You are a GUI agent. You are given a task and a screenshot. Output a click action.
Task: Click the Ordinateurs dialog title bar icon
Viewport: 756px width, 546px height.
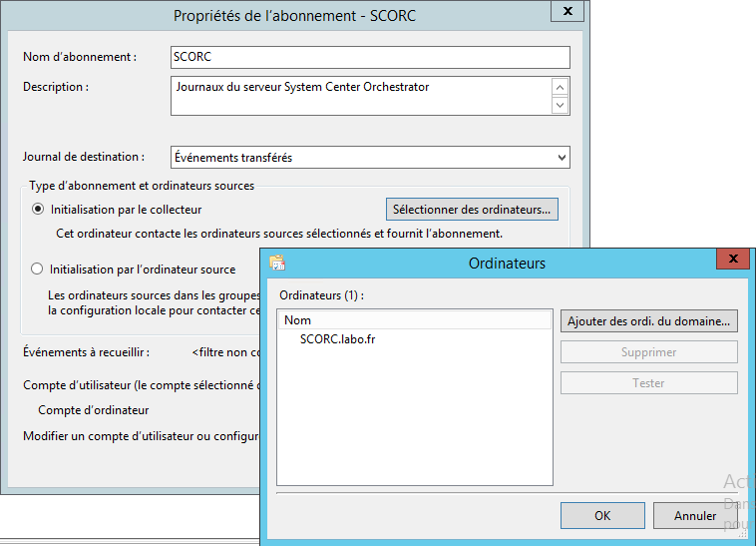click(x=277, y=264)
